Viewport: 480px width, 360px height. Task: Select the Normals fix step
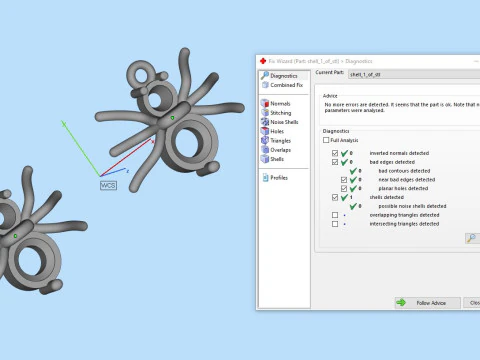click(276, 103)
